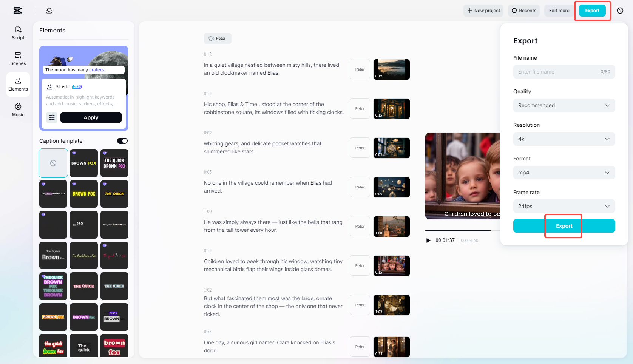Select the purple neon stacked caption template
Image resolution: width=633 pixels, height=364 pixels.
click(x=53, y=286)
